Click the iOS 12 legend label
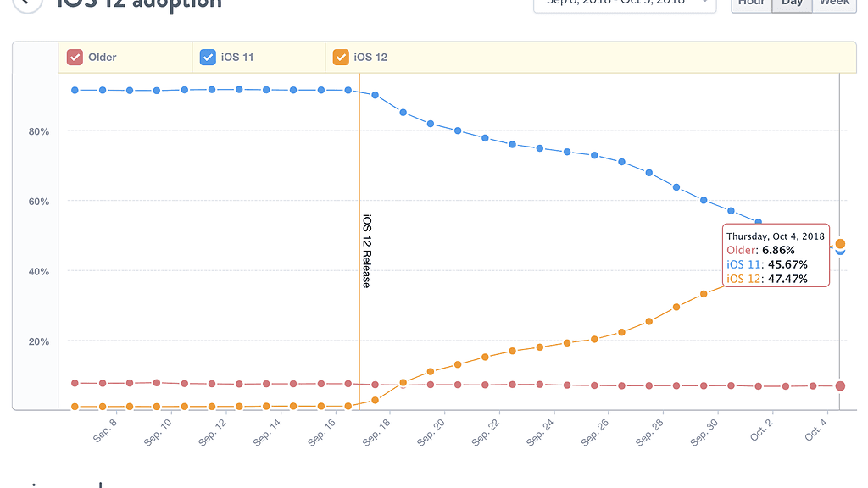Image resolution: width=868 pixels, height=488 pixels. pos(370,58)
